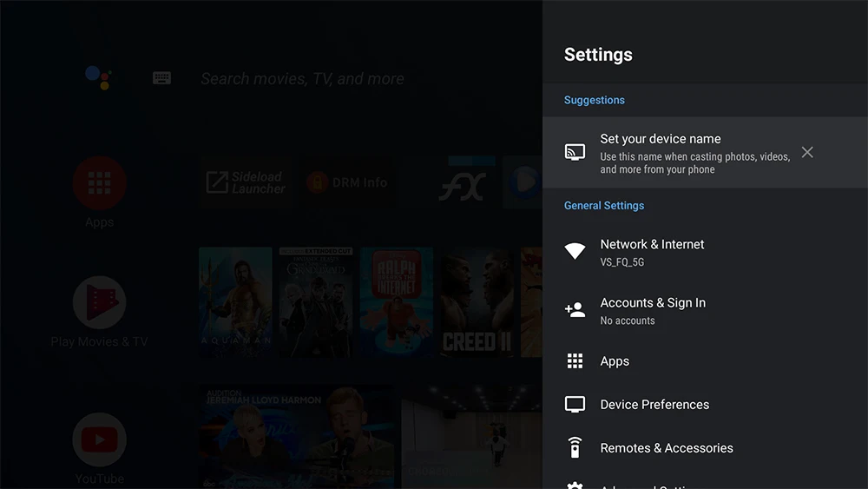This screenshot has width=868, height=489.
Task: Click the add account person icon
Action: point(575,309)
